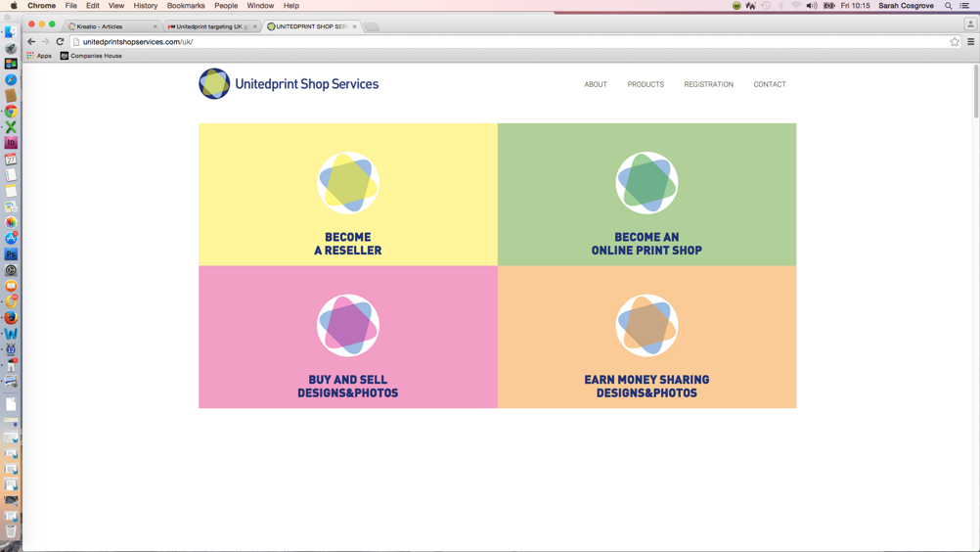Open the Chrome hamburger menu
The height and width of the screenshot is (552, 980).
(970, 42)
